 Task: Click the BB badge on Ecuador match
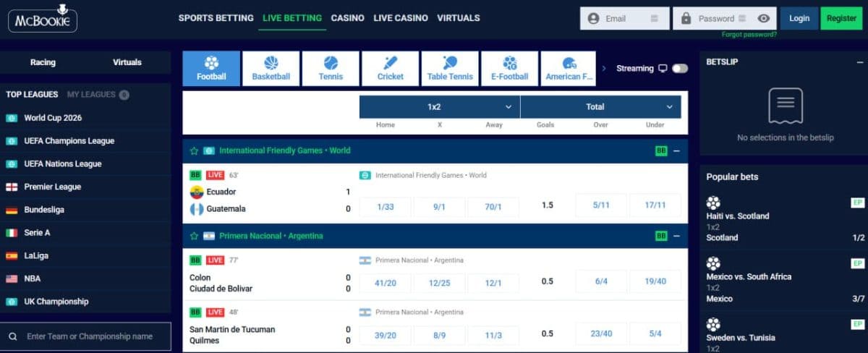(x=195, y=175)
